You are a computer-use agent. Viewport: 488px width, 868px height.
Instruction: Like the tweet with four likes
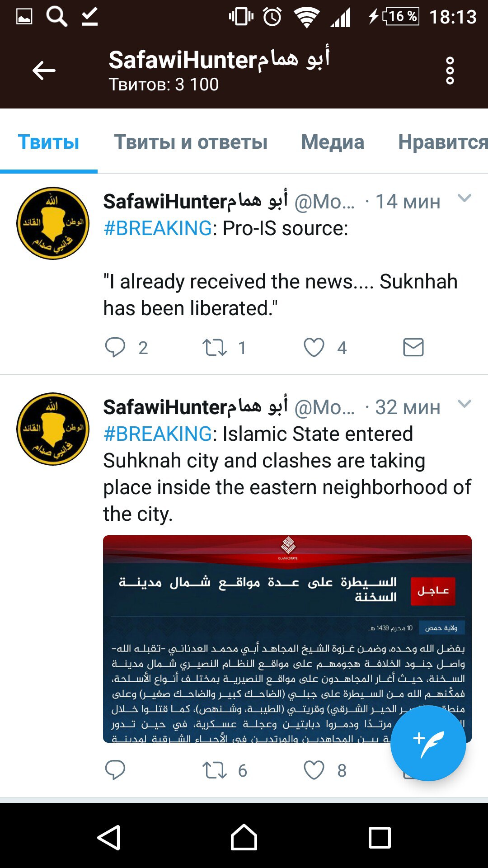point(314,347)
